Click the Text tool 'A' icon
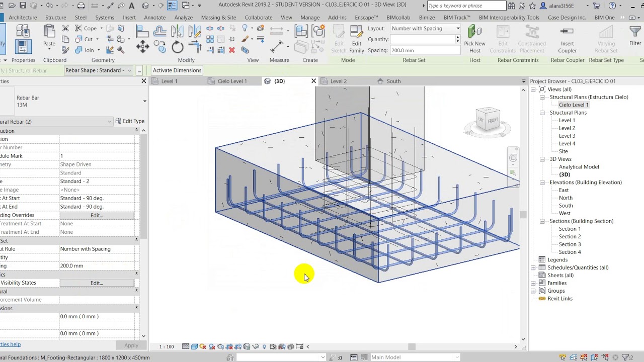This screenshot has height=362, width=644. (x=132, y=6)
